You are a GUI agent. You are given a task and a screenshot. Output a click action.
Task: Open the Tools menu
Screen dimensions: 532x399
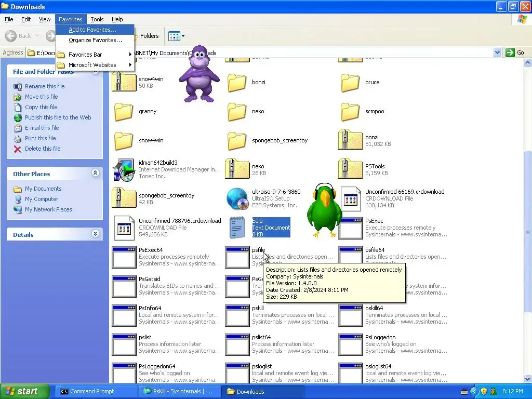pos(97,19)
